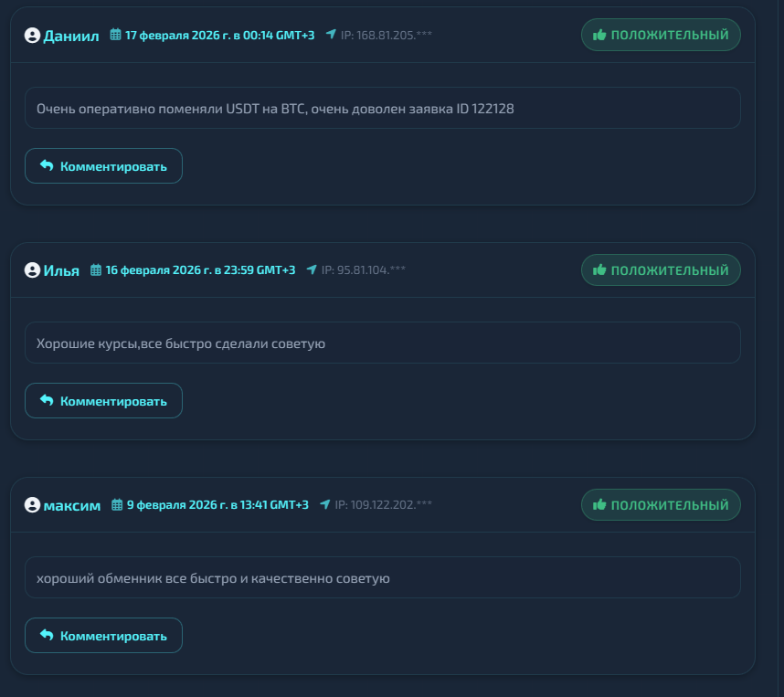Viewport: 784px width, 697px height.
Task: Click the user avatar icon beside Илья
Action: point(33,270)
